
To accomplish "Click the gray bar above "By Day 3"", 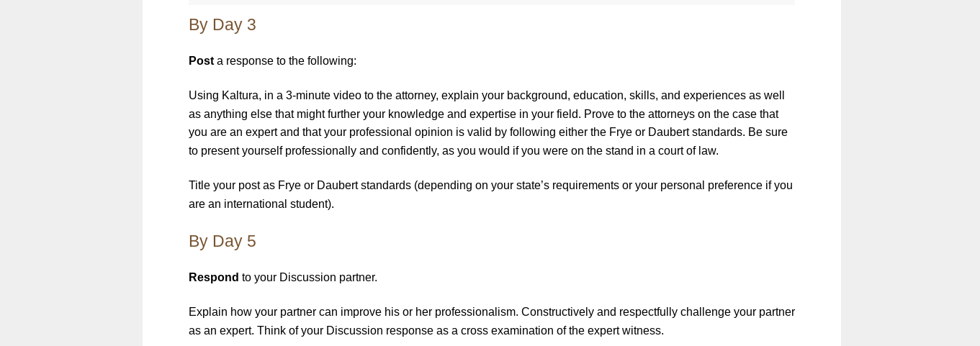I will pos(492,2).
